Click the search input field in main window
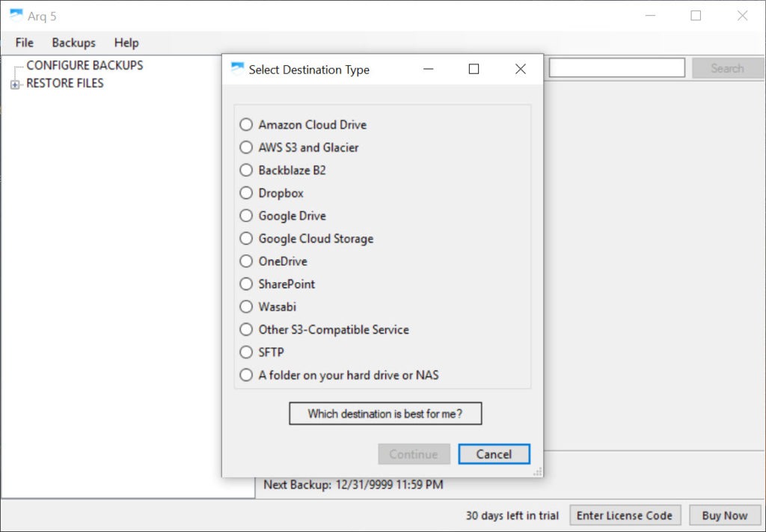This screenshot has width=766, height=532. coord(616,68)
